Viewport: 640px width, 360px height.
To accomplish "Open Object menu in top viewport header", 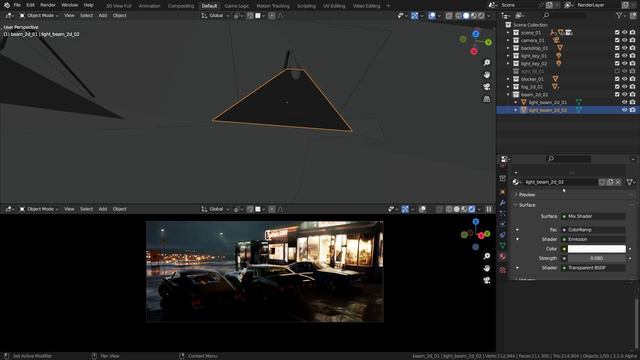I will (120, 16).
